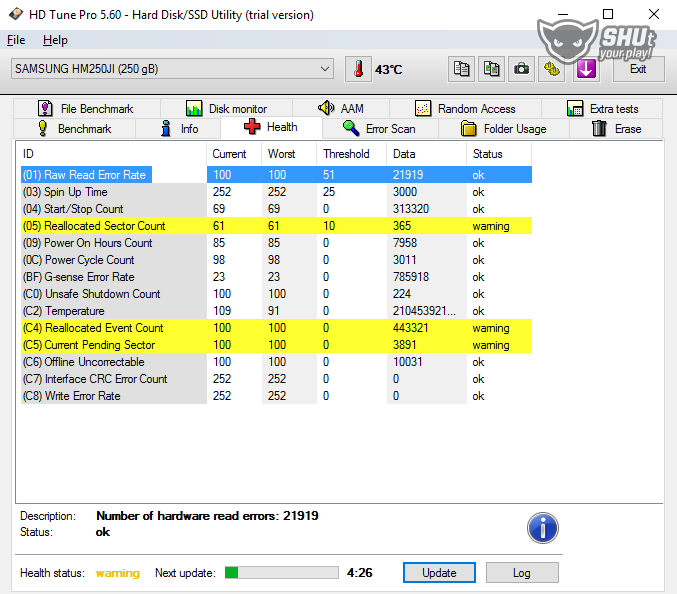Image resolution: width=677 pixels, height=594 pixels.
Task: Switch to the Random Access tab
Action: tap(465, 108)
